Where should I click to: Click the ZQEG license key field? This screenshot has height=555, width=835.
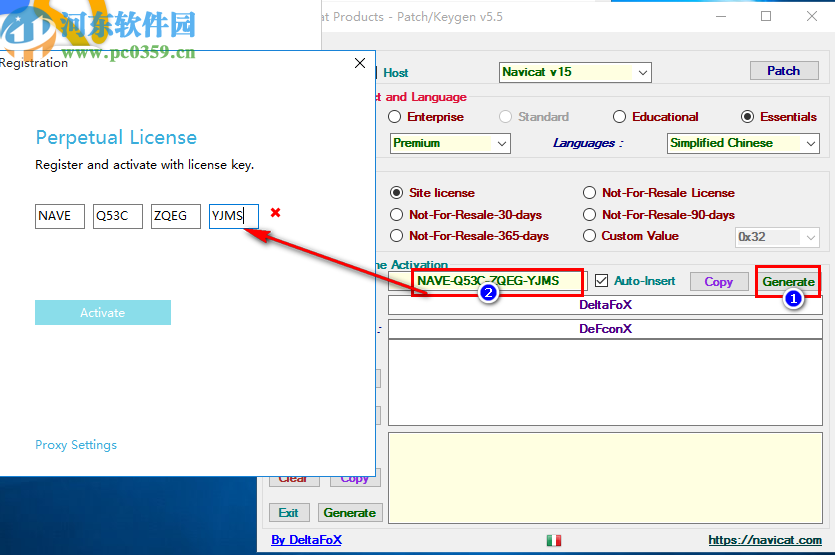click(176, 216)
